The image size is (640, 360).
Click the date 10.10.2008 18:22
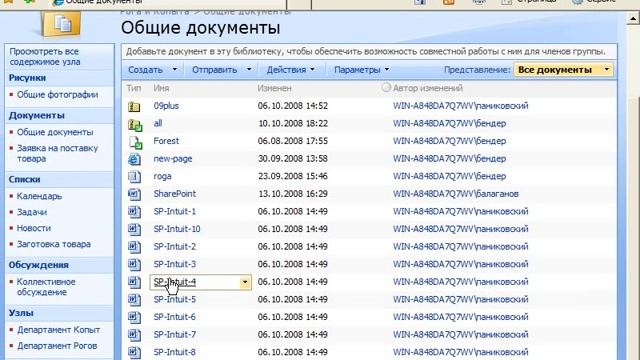(x=293, y=123)
